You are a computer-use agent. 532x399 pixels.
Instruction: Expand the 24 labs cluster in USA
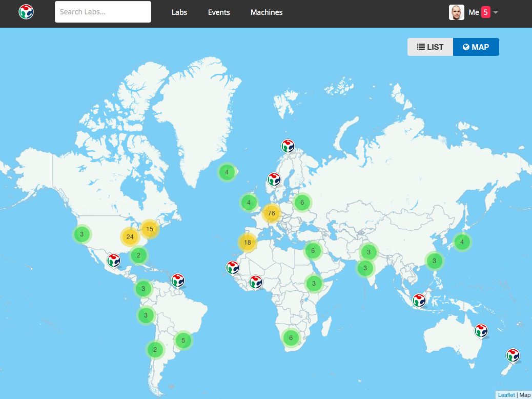point(130,237)
